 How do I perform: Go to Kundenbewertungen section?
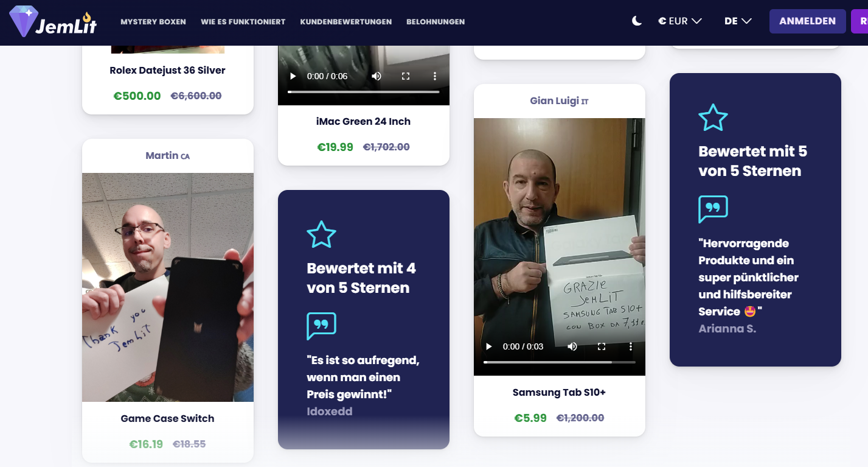[346, 22]
